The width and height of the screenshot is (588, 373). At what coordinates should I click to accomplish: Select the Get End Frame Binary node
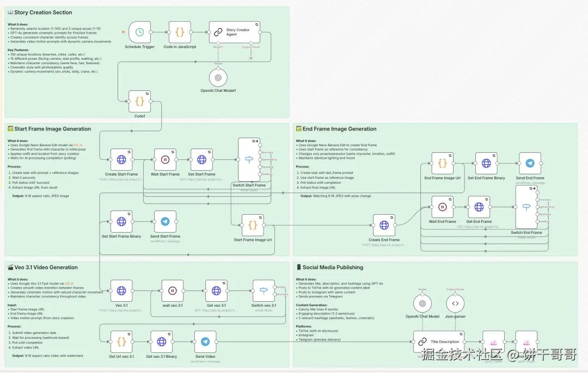(486, 163)
